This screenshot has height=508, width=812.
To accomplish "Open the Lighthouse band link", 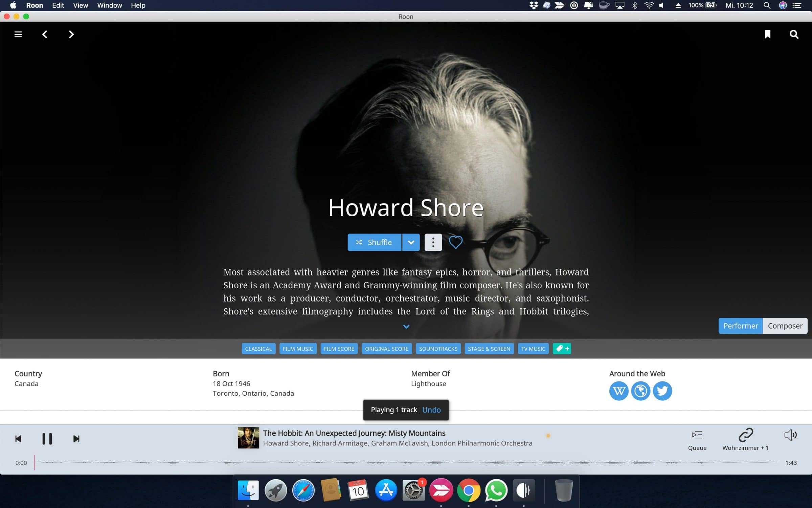I will pos(428,383).
